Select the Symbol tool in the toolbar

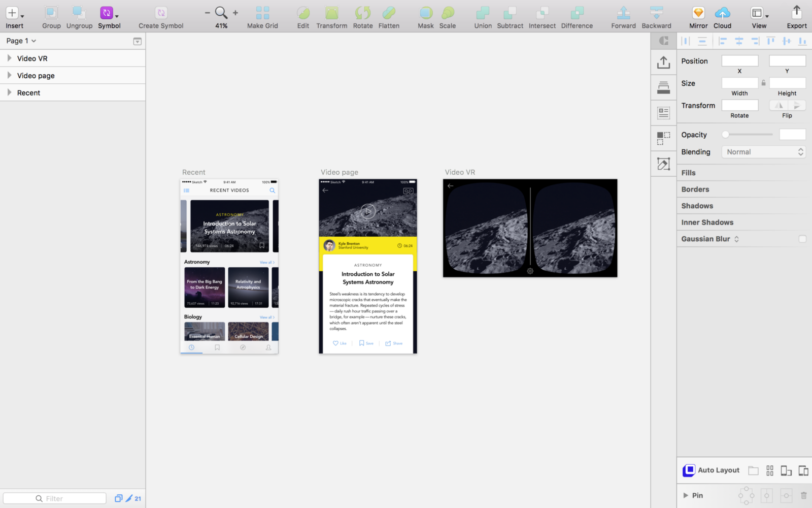108,13
